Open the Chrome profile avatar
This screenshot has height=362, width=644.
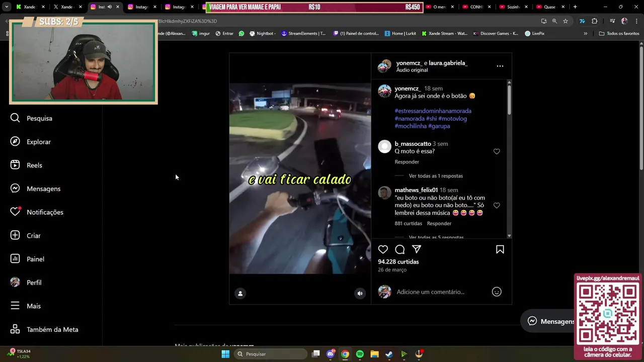[624, 21]
